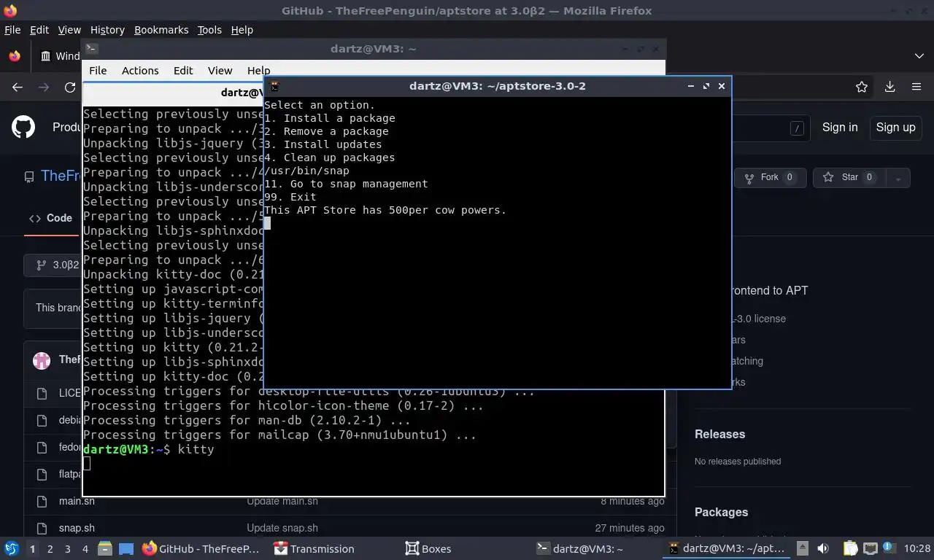
Task: Open file manager from panel
Action: click(105, 549)
